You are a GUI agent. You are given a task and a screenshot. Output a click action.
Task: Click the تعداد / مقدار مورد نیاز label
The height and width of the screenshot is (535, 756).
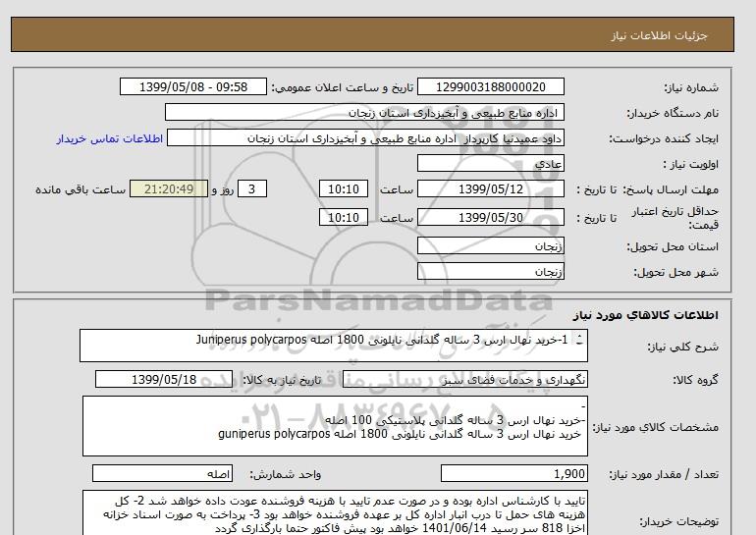[x=664, y=475]
